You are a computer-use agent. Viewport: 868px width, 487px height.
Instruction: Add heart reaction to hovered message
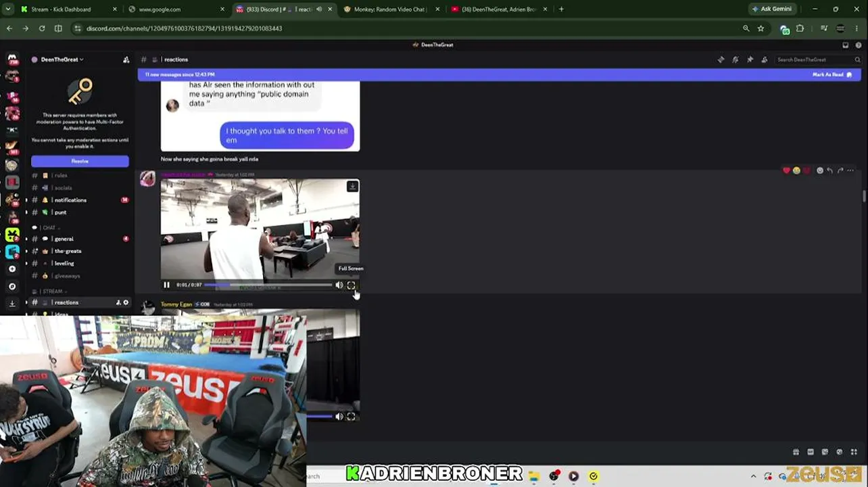click(786, 170)
